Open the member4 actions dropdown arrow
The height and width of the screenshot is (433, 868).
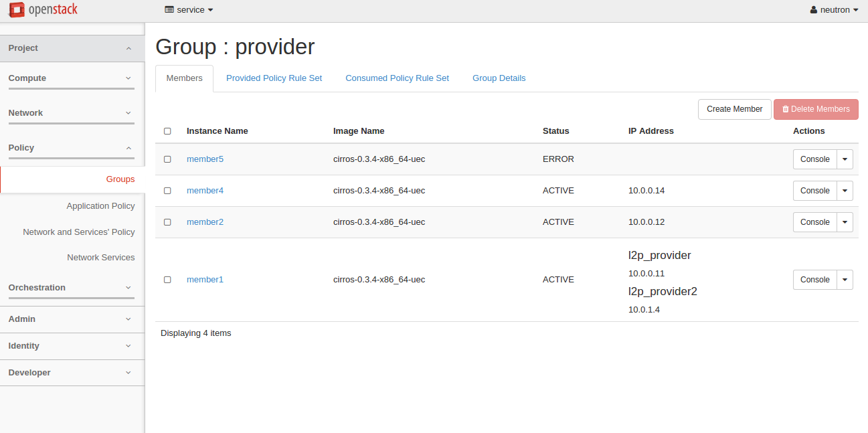pyautogui.click(x=845, y=191)
